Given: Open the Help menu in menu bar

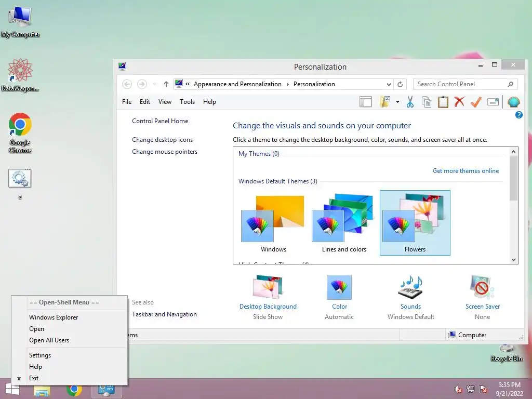Looking at the screenshot, I should 209,102.
